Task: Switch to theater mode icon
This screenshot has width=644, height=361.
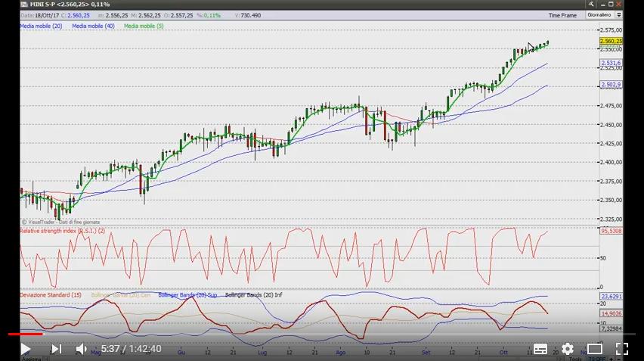Action: (x=594, y=349)
